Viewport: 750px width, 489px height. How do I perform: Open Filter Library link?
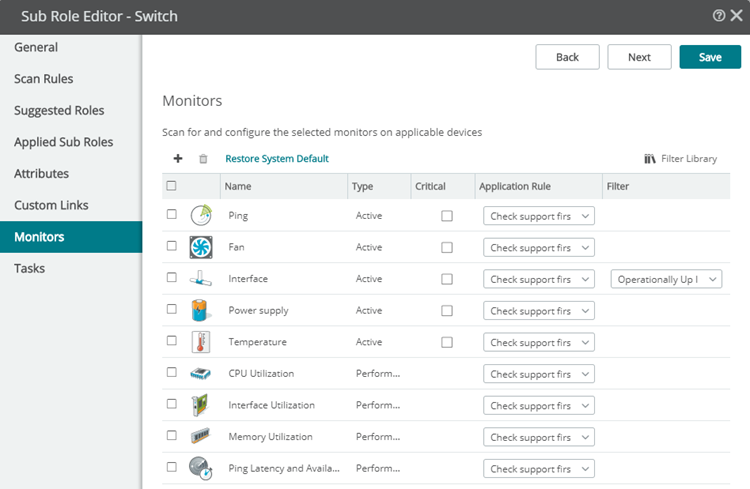[x=689, y=158]
